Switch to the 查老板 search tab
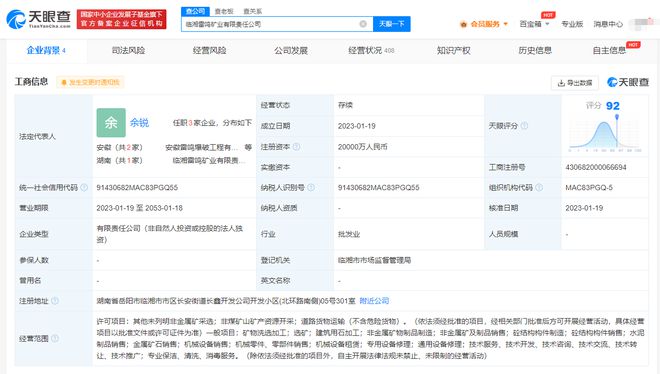This screenshot has width=660, height=374. 224,11
